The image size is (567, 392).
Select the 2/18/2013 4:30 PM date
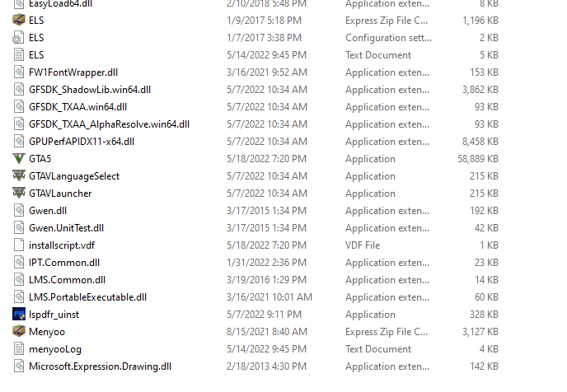pos(266,366)
